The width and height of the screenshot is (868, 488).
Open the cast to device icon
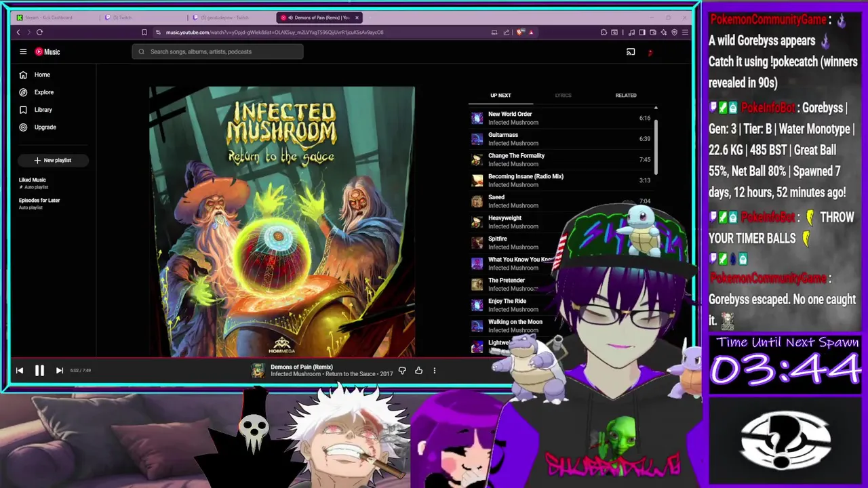point(631,52)
